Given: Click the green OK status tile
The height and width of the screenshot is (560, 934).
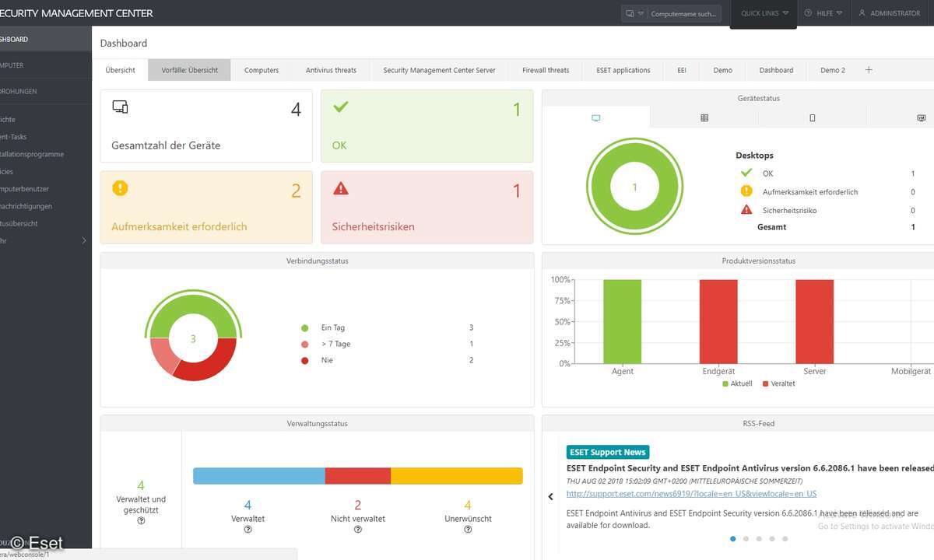Looking at the screenshot, I should tap(427, 126).
